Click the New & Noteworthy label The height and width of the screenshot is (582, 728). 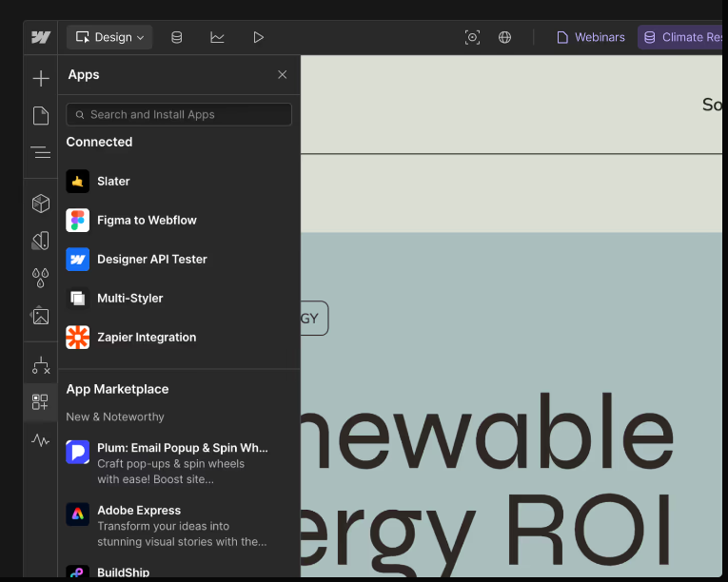point(115,417)
